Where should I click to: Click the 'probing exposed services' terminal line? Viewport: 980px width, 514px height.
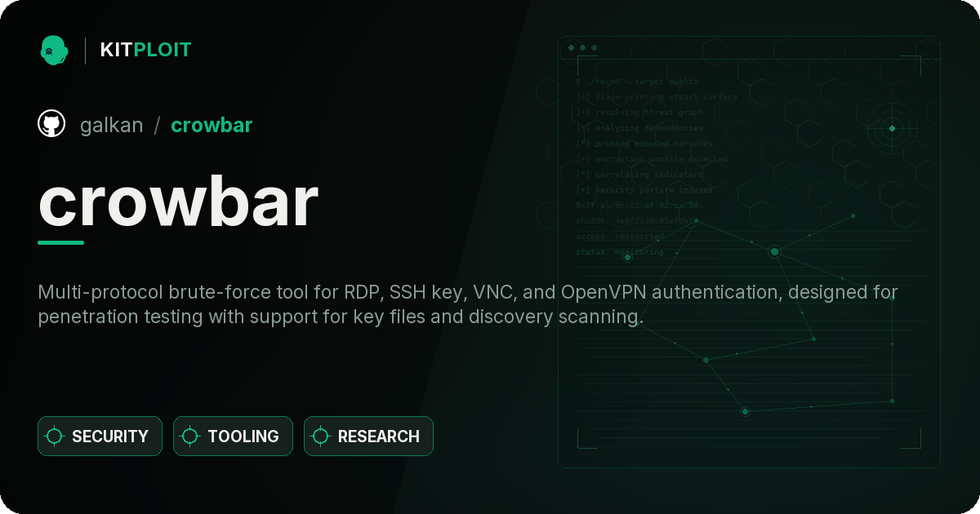644,144
